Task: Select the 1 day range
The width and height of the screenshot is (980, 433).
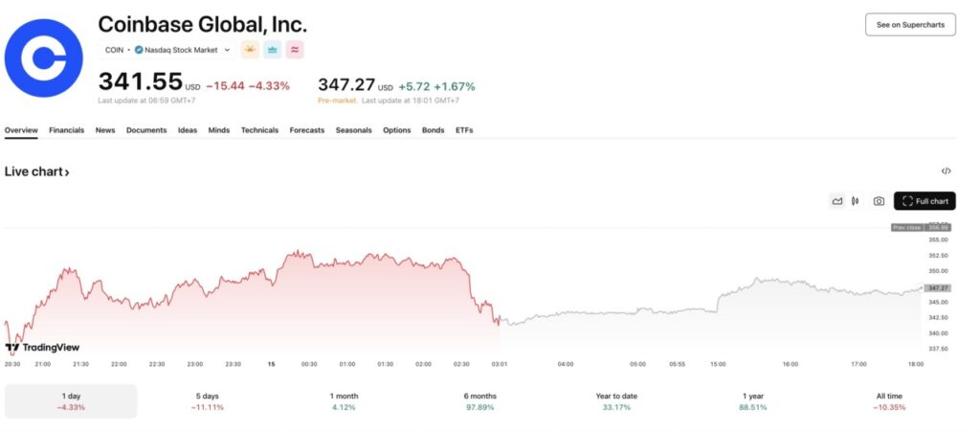Action: [71, 401]
